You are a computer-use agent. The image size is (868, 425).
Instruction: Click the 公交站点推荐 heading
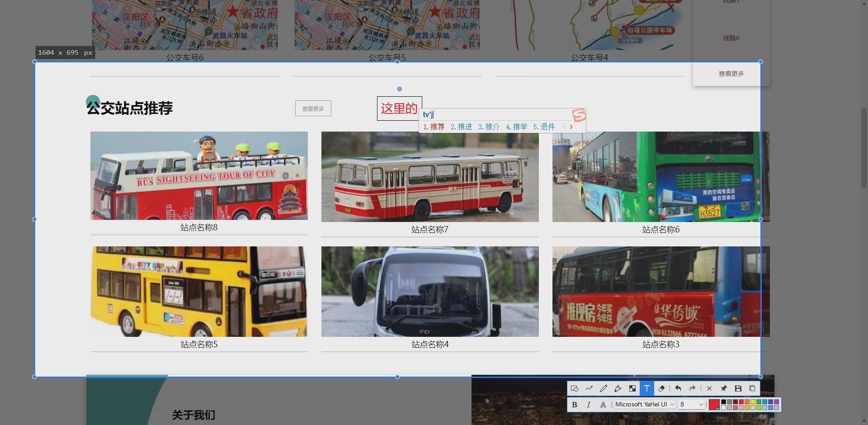point(130,108)
